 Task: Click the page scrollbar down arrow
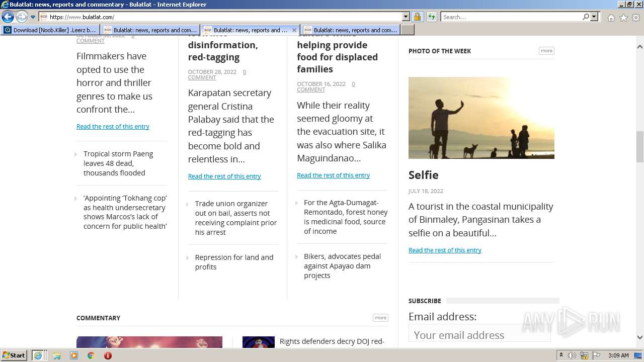coord(640,337)
